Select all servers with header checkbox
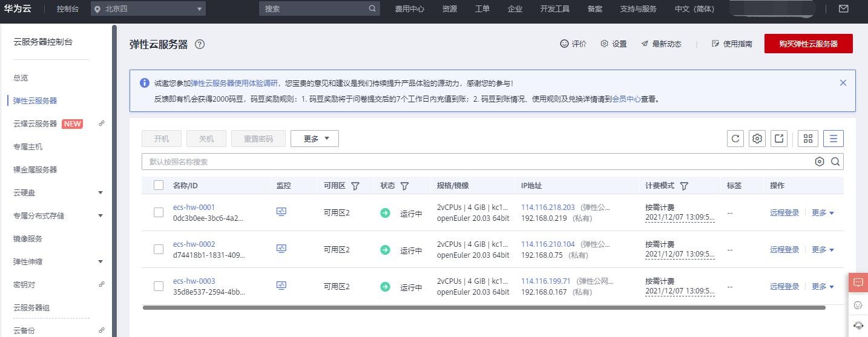The height and width of the screenshot is (337, 868). click(159, 185)
